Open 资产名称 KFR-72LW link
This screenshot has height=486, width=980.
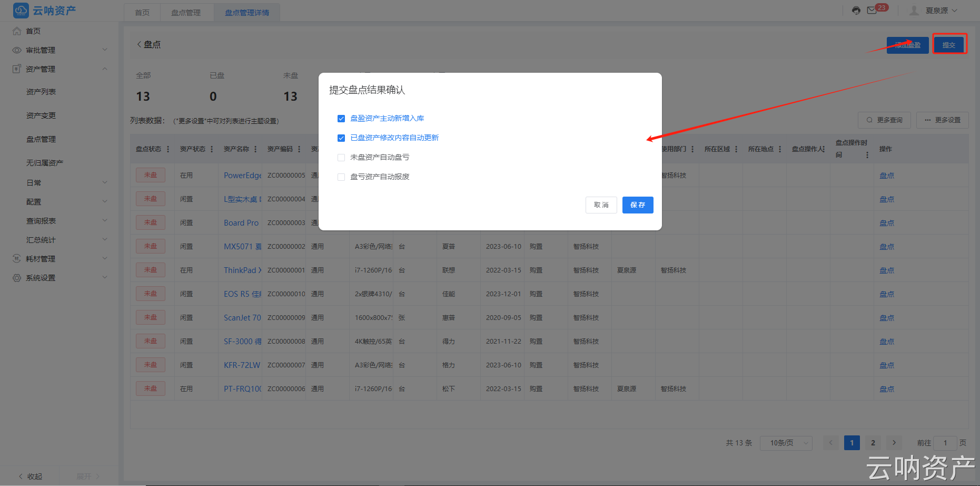pyautogui.click(x=242, y=365)
